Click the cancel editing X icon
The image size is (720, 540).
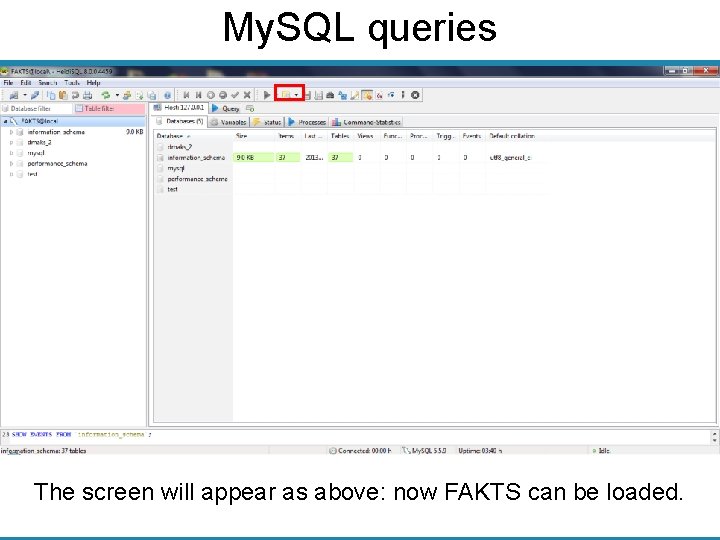click(247, 95)
